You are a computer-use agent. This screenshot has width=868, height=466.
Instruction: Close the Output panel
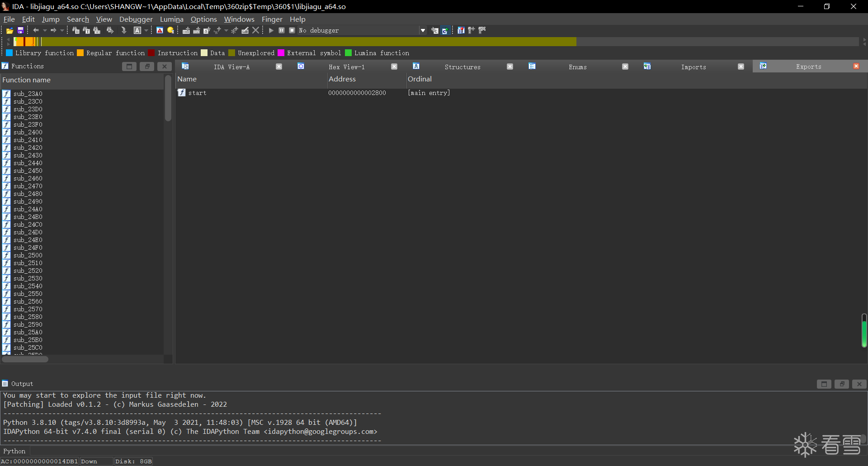(859, 384)
